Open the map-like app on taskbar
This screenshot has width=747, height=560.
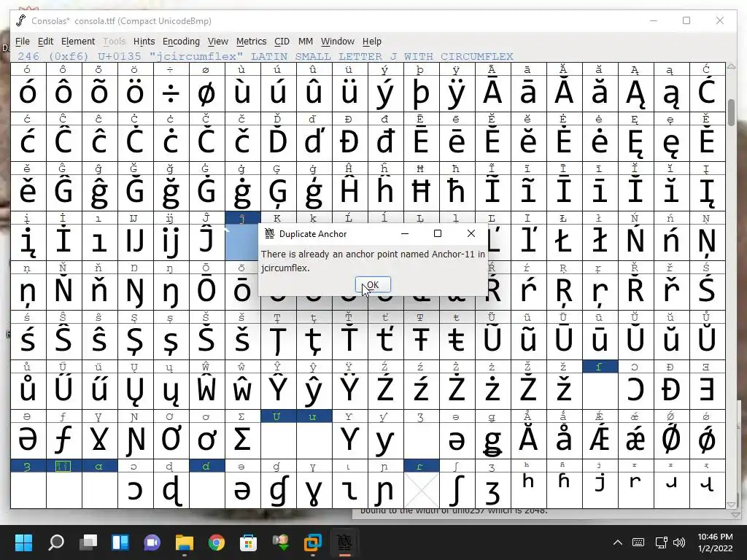point(281,542)
